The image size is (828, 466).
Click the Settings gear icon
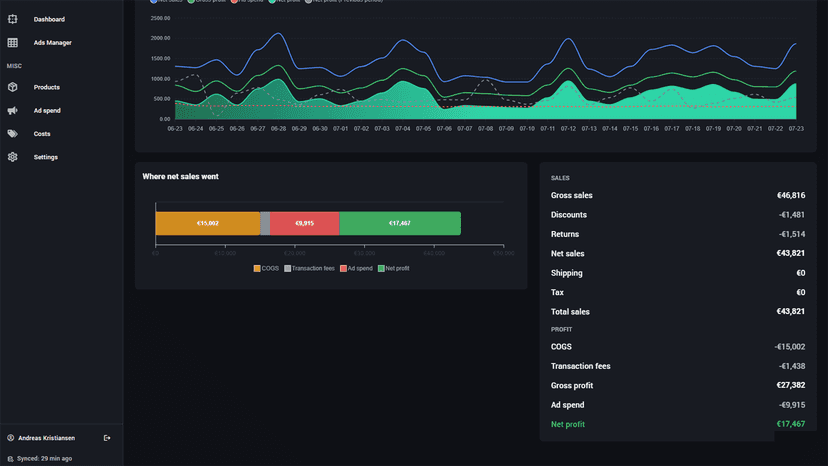coord(13,157)
